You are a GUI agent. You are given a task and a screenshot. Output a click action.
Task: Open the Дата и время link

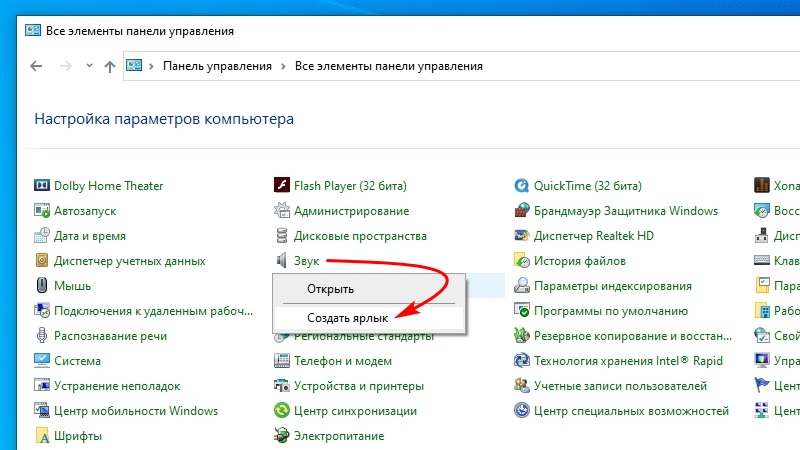(90, 236)
